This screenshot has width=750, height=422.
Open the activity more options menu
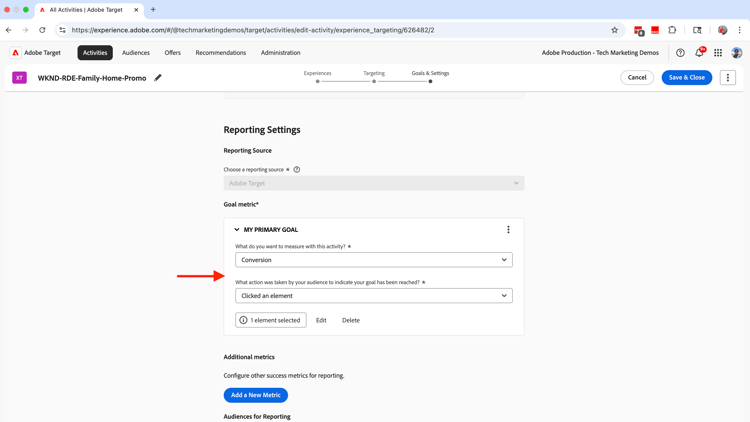point(727,77)
